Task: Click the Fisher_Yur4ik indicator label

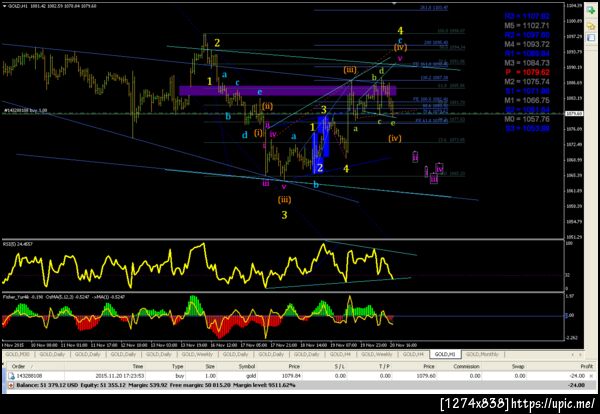Action: click(64, 297)
